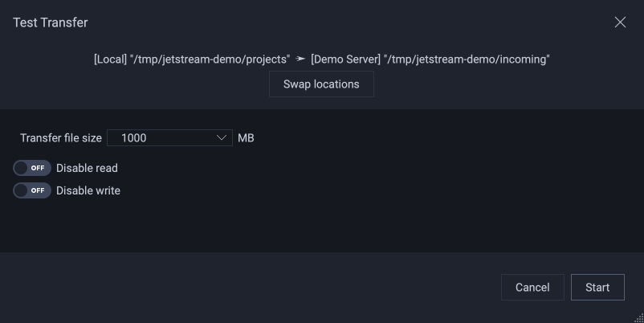
Task: Swap source and destination locations
Action: pyautogui.click(x=321, y=84)
